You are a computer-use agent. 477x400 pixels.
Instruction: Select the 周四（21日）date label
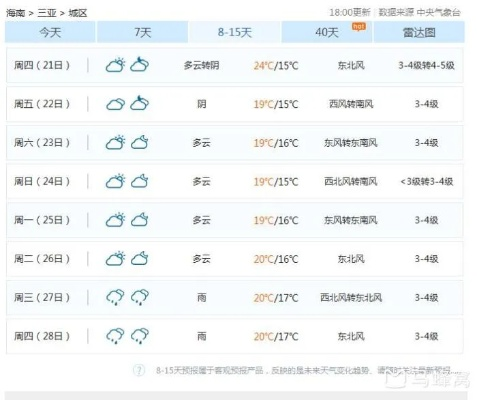click(x=42, y=65)
